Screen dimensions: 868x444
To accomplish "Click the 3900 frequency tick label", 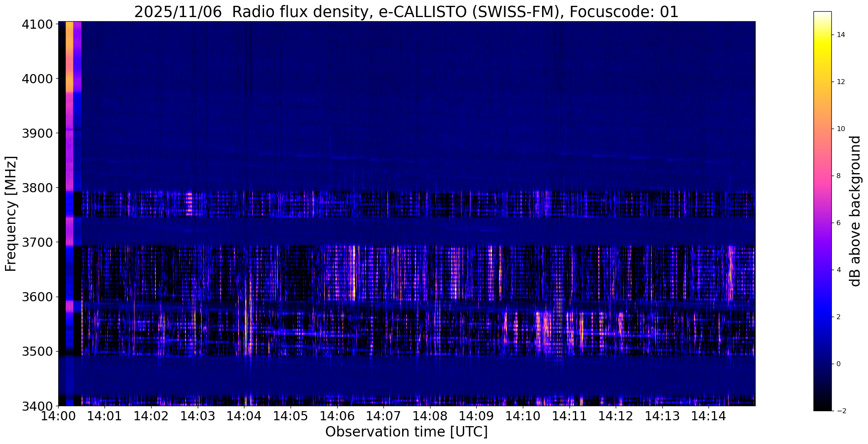I will [37, 133].
